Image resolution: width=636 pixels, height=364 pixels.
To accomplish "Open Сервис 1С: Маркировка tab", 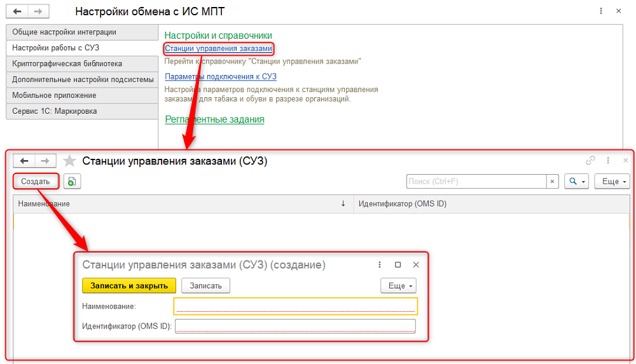I will (x=82, y=111).
